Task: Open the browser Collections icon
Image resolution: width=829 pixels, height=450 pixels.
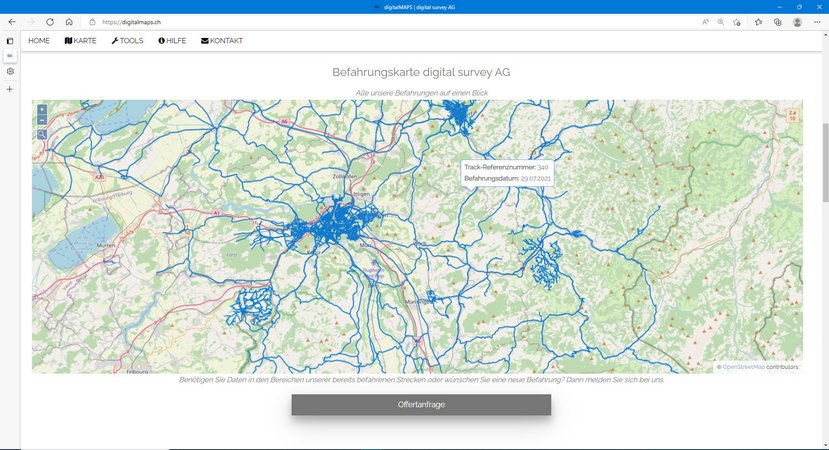Action: click(x=777, y=21)
